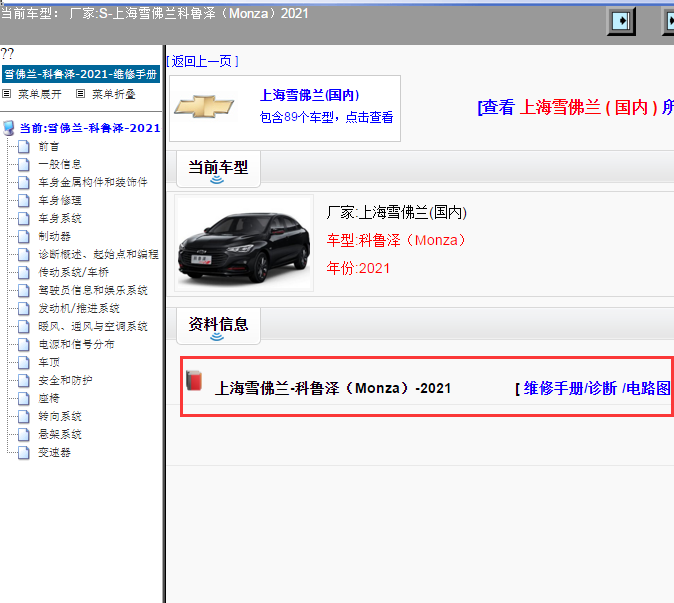Open 变速器 chapter in tree
Image resolution: width=674 pixels, height=603 pixels.
point(55,453)
